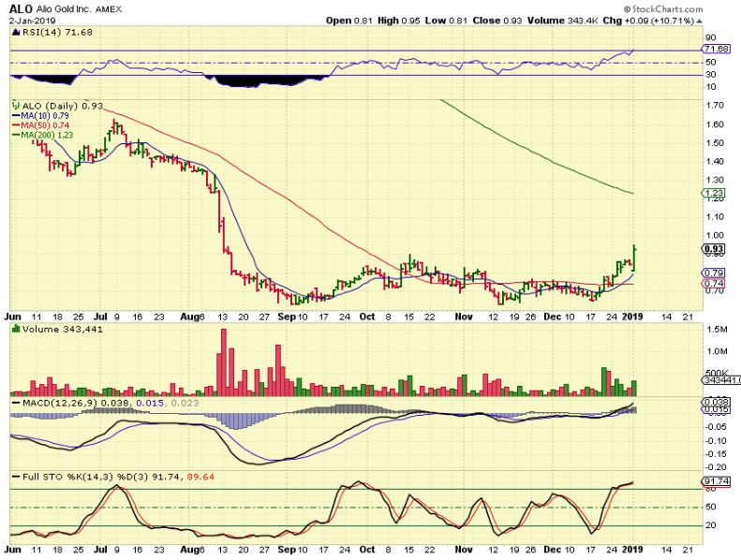Click the 0.74 moving average price tag
Viewport: 741px width, 560px height.
tap(714, 284)
